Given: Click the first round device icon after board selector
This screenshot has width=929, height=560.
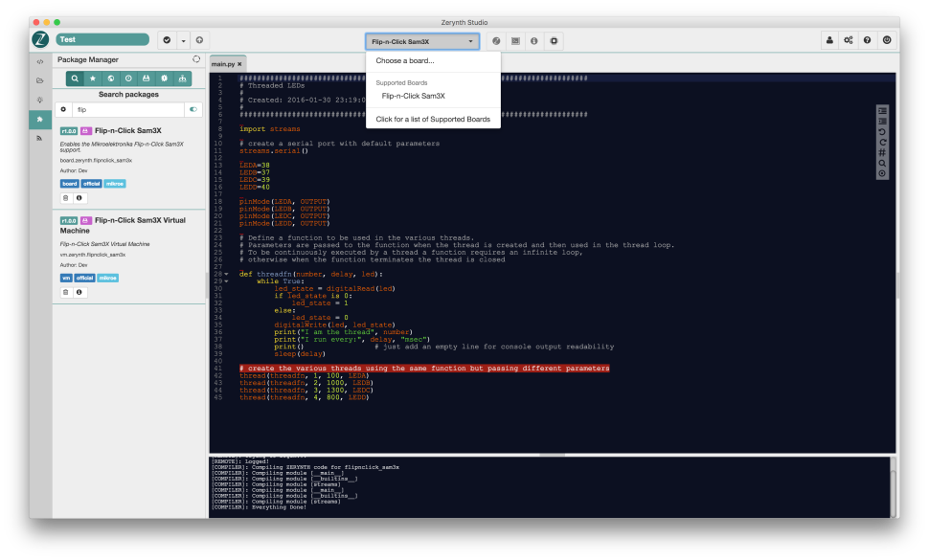Looking at the screenshot, I should point(496,41).
